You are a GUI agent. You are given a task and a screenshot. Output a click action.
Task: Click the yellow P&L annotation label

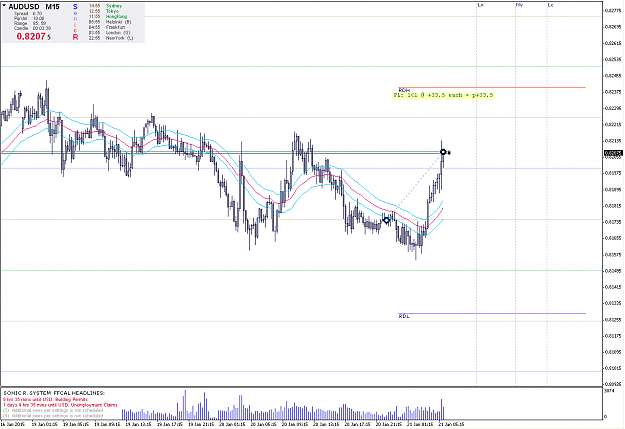click(443, 95)
